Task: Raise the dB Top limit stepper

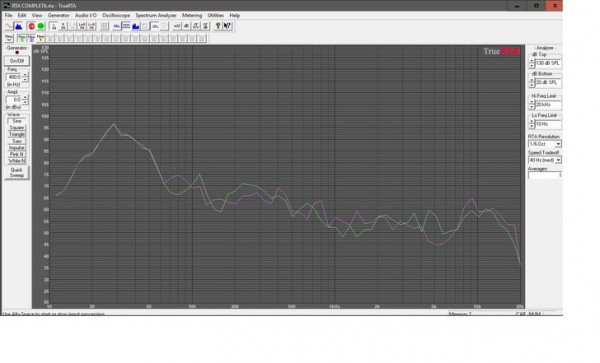Action: click(x=532, y=61)
